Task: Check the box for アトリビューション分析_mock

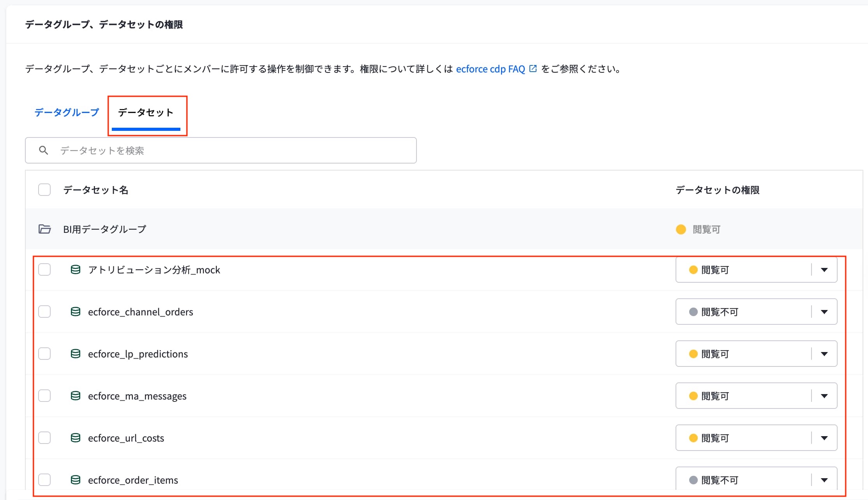Action: pos(44,269)
